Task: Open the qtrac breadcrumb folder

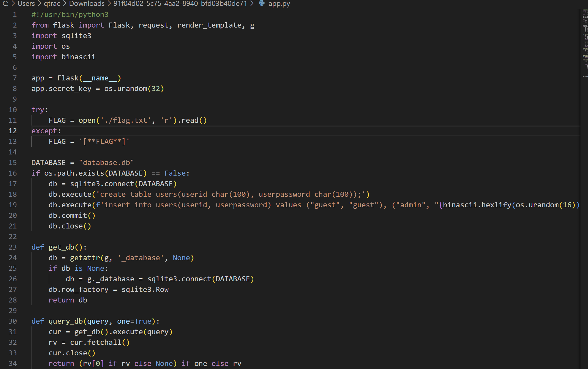Action: tap(52, 3)
